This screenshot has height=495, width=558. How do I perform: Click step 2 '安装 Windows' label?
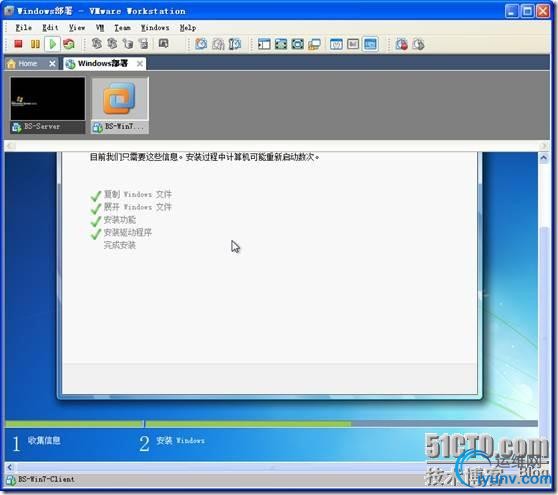pos(180,441)
